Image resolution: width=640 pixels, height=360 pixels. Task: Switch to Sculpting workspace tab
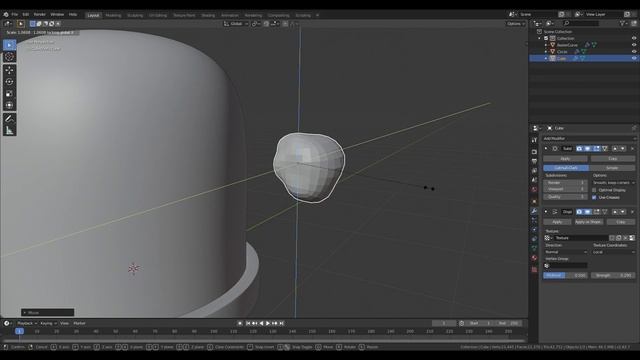[135, 16]
